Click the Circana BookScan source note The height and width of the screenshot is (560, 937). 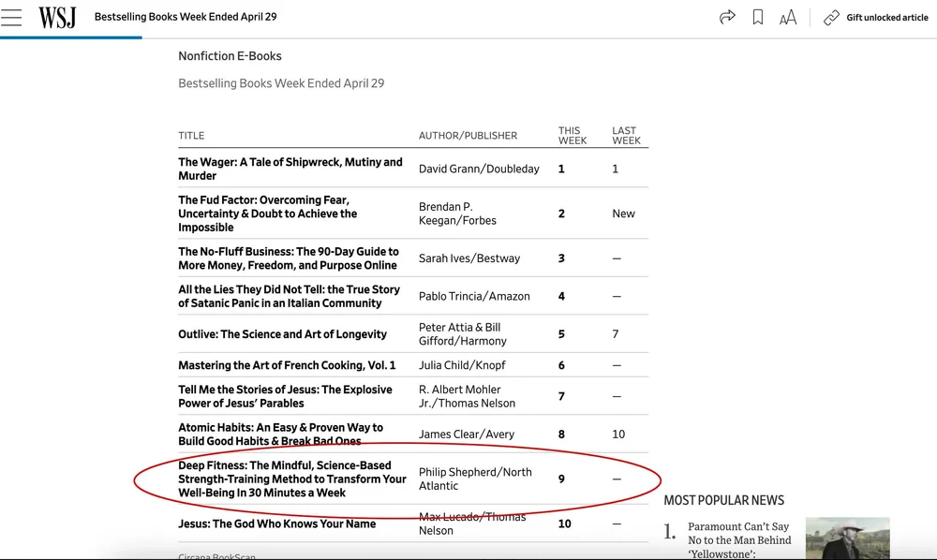click(217, 556)
